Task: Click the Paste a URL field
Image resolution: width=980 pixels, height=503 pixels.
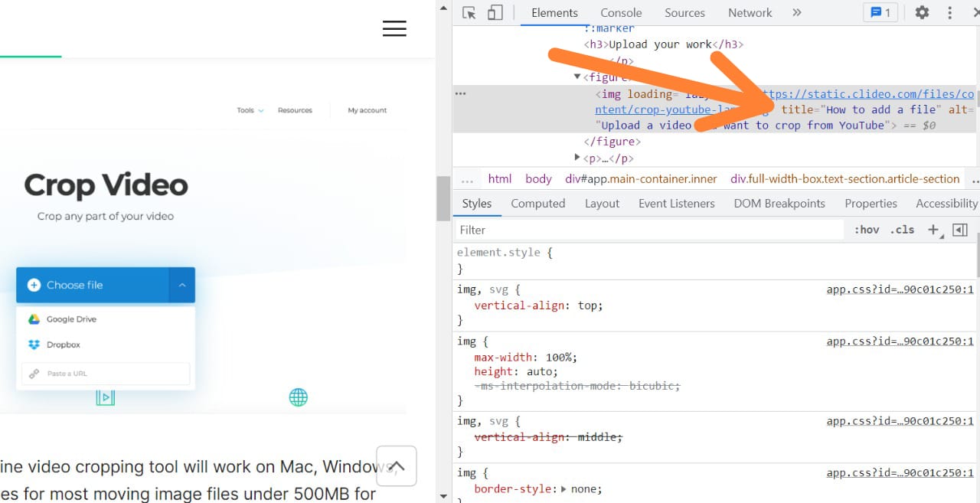Action: (x=105, y=374)
